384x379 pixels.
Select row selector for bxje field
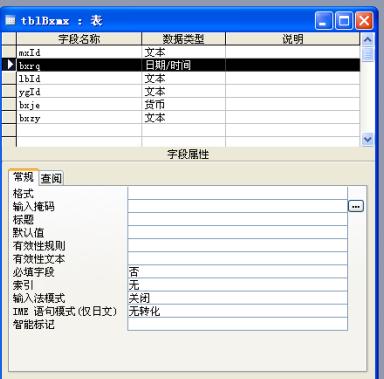point(9,105)
